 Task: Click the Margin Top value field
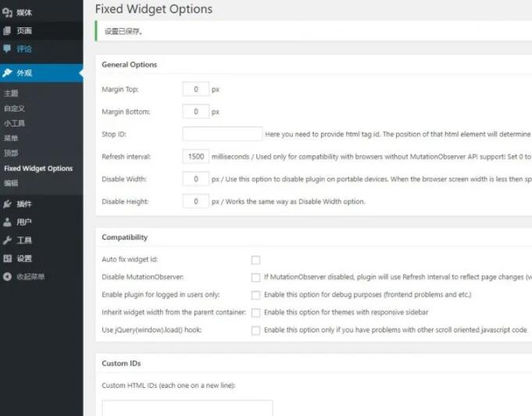coord(196,89)
